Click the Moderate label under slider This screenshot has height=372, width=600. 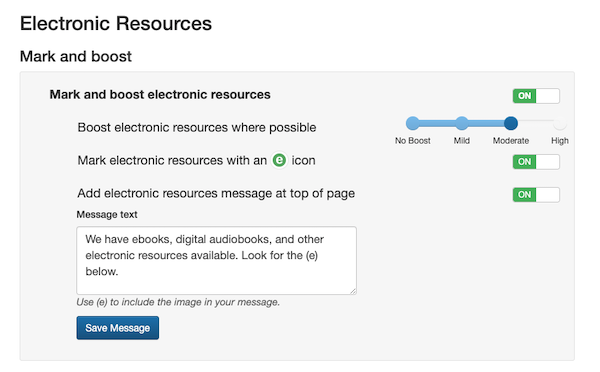(x=511, y=141)
